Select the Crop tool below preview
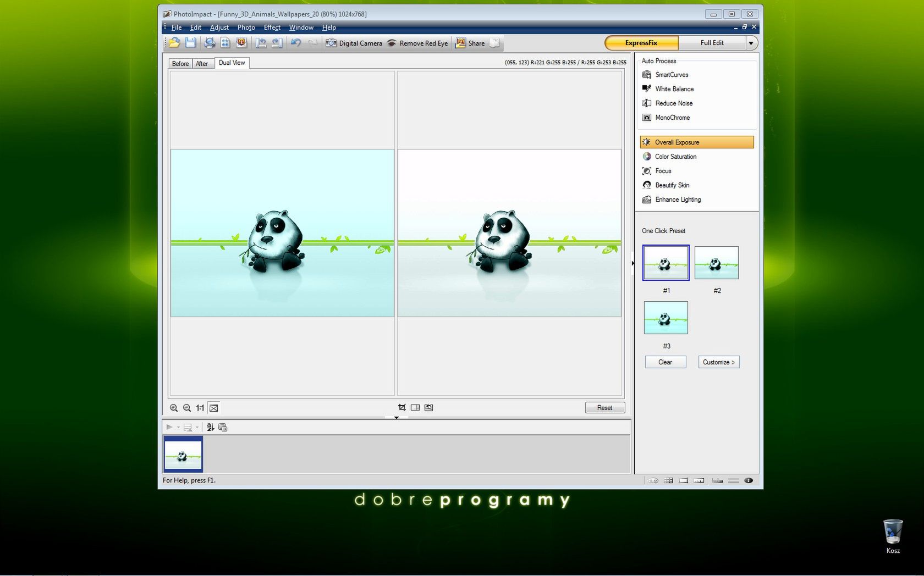The image size is (924, 576). [402, 407]
